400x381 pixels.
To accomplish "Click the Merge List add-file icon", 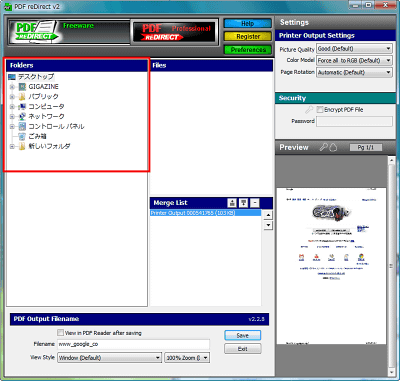I will [232, 203].
